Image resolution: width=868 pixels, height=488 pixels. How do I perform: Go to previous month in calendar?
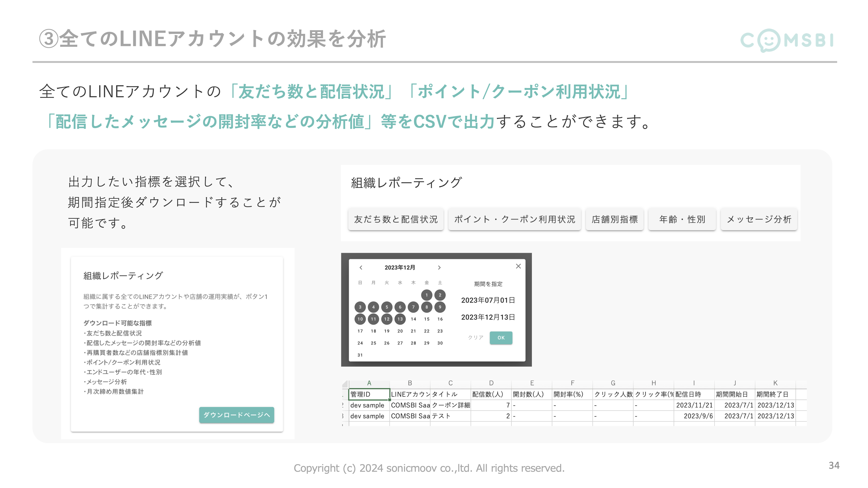coord(361,267)
